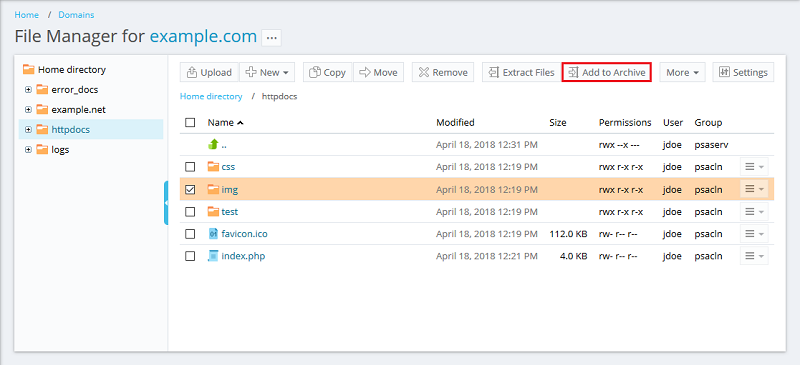Click the Size column header

[x=558, y=123]
